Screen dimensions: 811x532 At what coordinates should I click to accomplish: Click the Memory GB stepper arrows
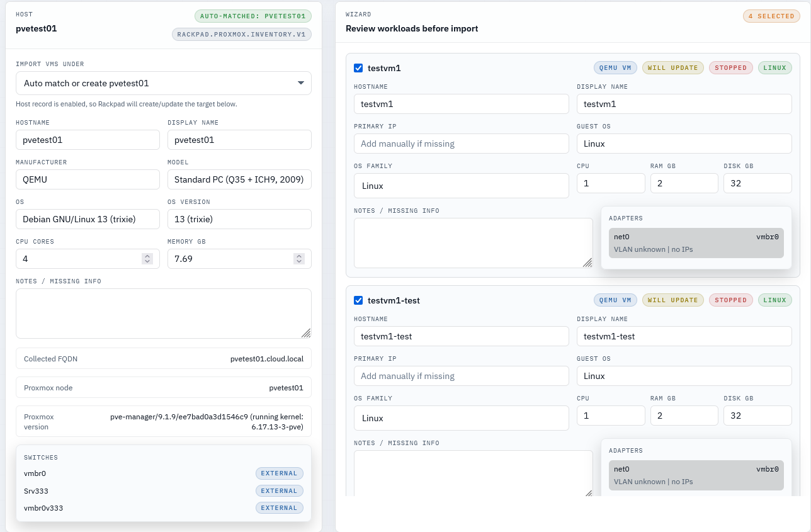point(299,259)
